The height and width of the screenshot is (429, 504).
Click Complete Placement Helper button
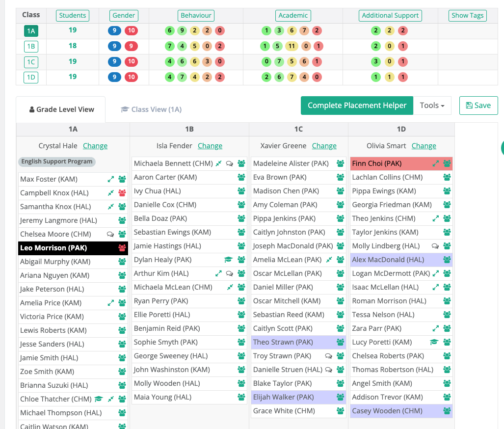pos(357,106)
